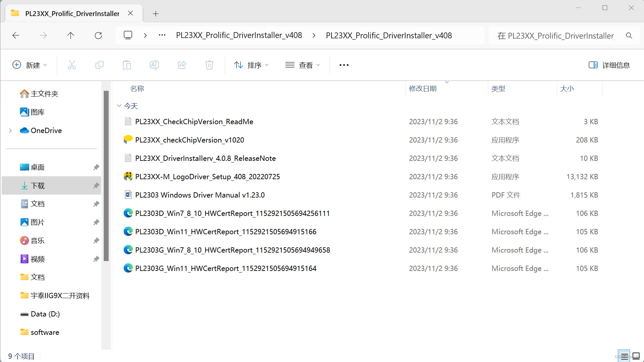Image resolution: width=644 pixels, height=362 pixels.
Task: Go up one folder level
Action: click(x=71, y=35)
